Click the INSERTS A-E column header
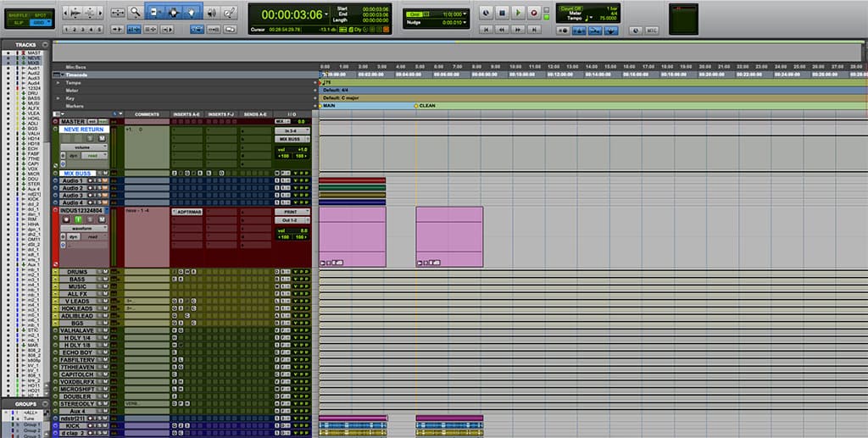The width and height of the screenshot is (868, 438). [186, 114]
